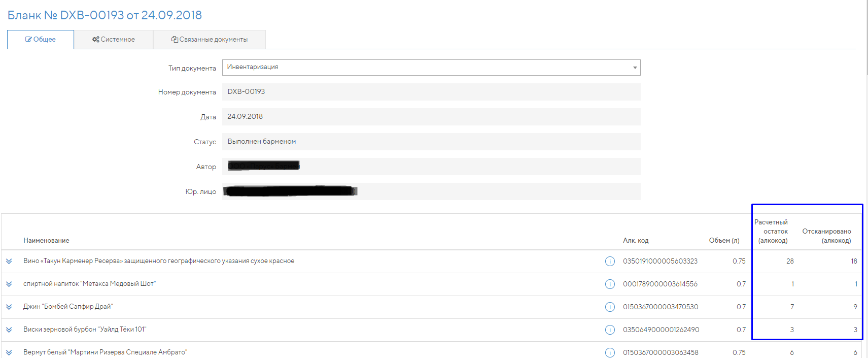Open info icon for Такун Карменер wine
This screenshot has width=868, height=358.
(610, 261)
